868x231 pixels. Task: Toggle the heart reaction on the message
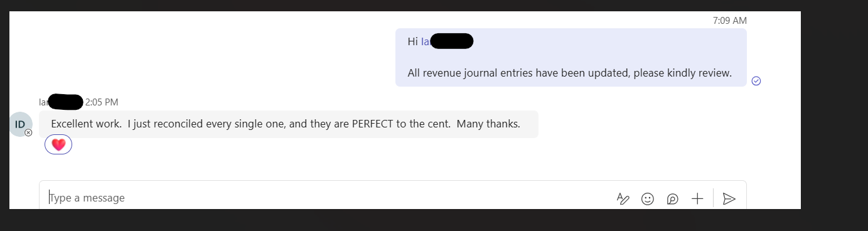[x=58, y=145]
